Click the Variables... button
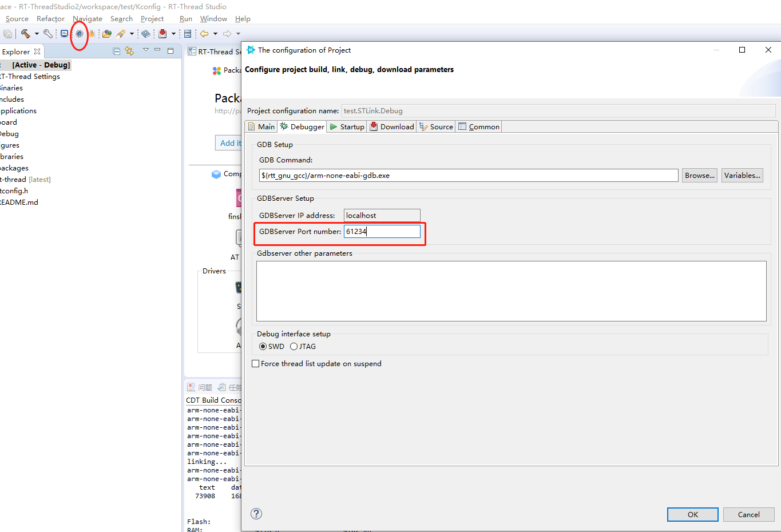 [742, 176]
